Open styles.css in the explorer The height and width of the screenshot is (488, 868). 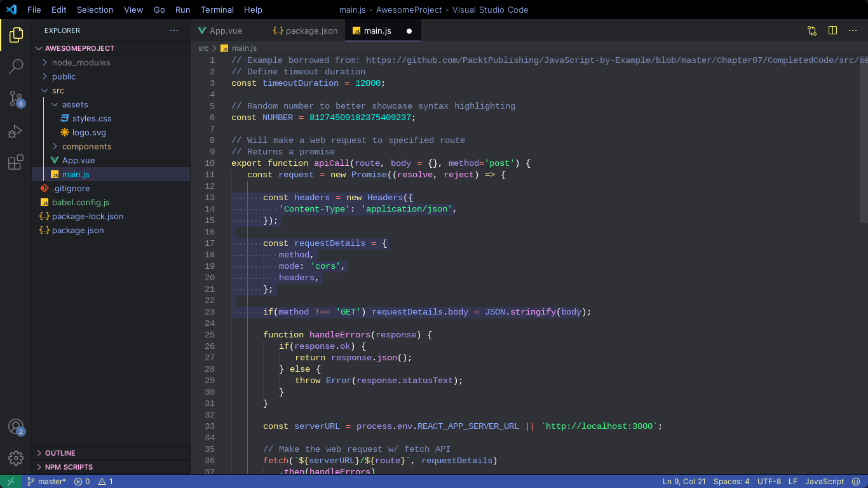click(x=111, y=118)
